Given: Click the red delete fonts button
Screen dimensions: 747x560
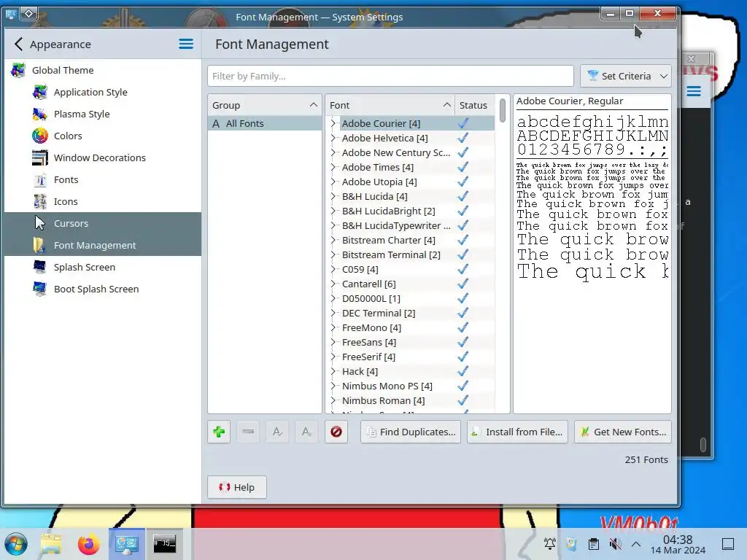Looking at the screenshot, I should 336,432.
